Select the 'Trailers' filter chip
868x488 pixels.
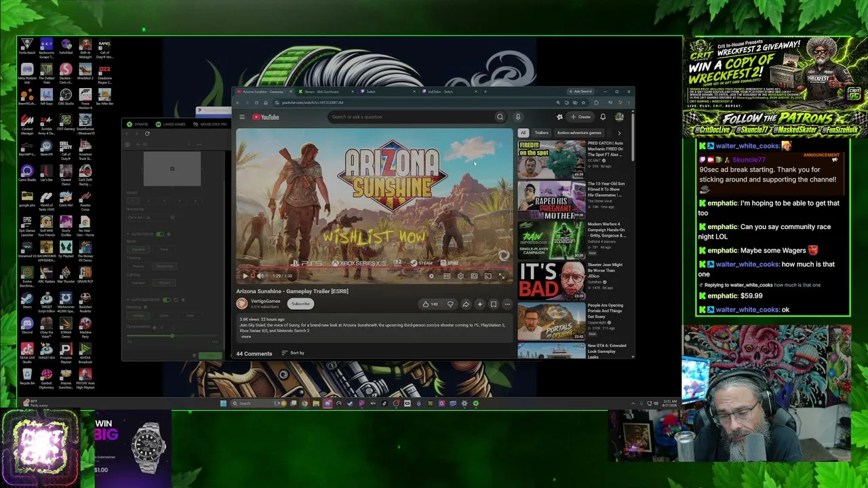click(x=541, y=133)
